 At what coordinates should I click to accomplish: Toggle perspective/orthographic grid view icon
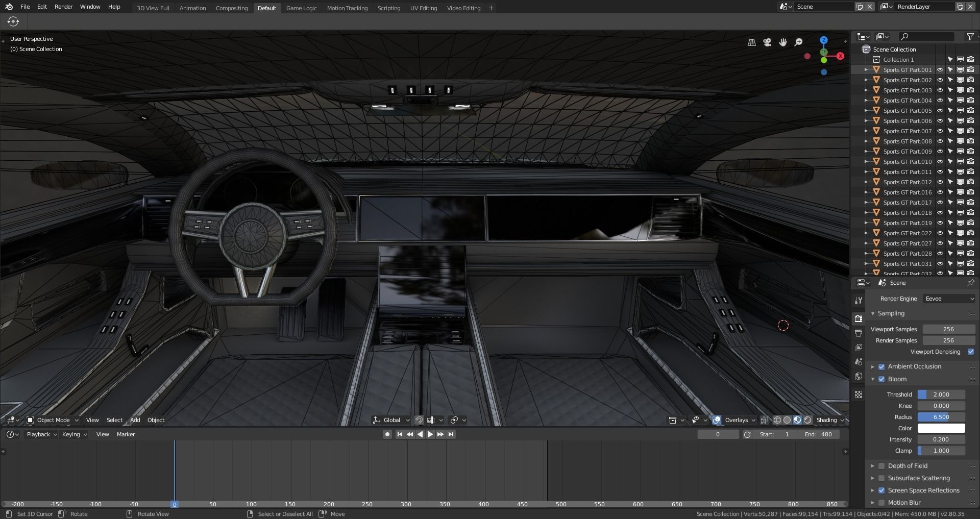[751, 42]
